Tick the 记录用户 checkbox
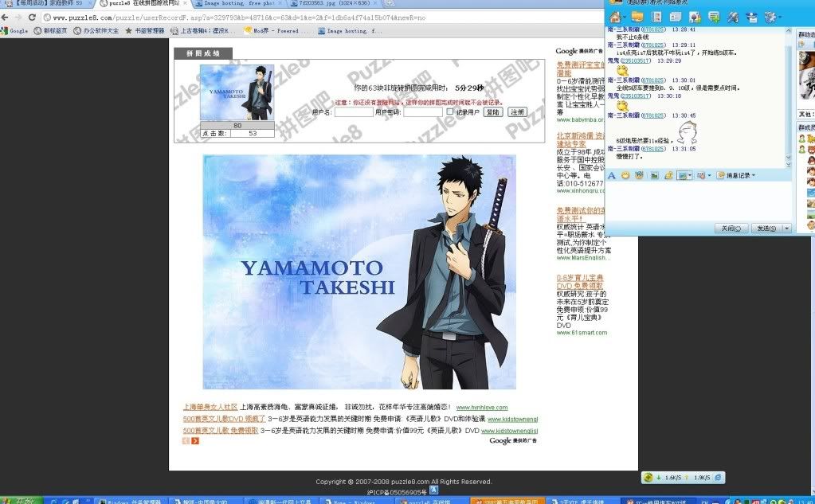The height and width of the screenshot is (504, 815). coord(449,111)
